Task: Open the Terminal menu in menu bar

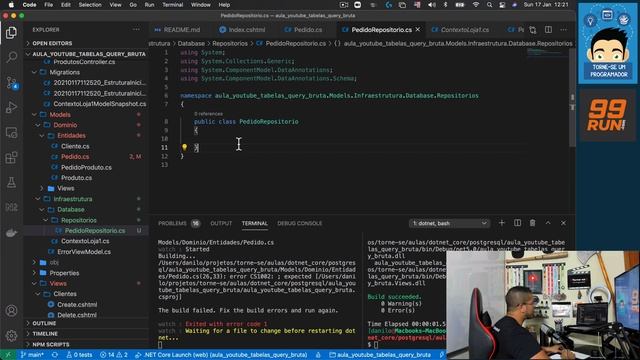Action: click(x=173, y=5)
